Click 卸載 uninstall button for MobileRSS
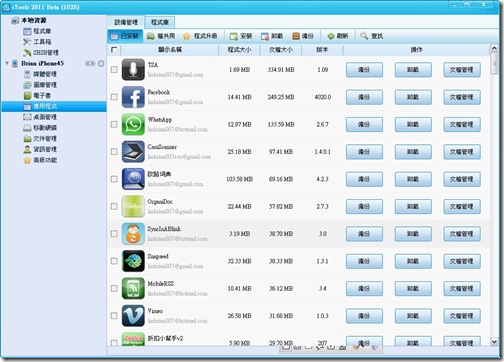 click(413, 288)
